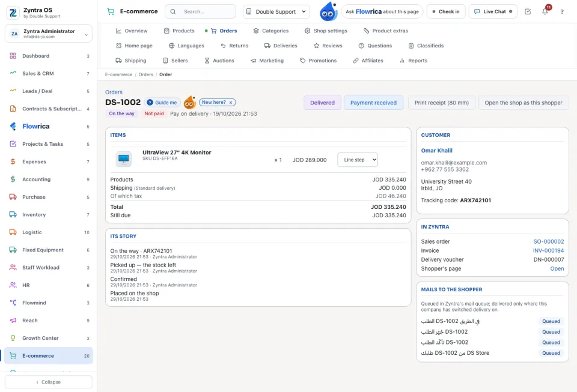Click the Guide me button

tap(162, 103)
